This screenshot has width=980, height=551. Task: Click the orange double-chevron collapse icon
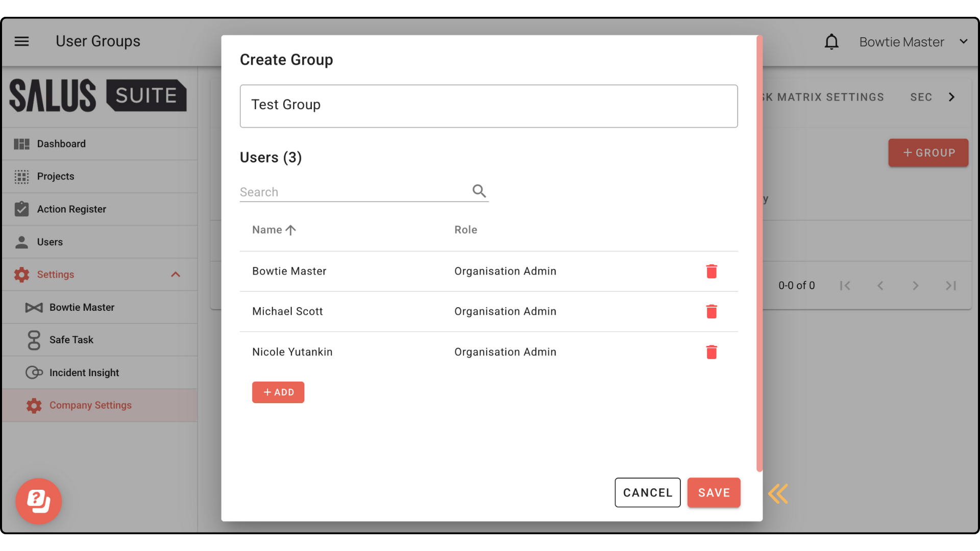point(778,493)
